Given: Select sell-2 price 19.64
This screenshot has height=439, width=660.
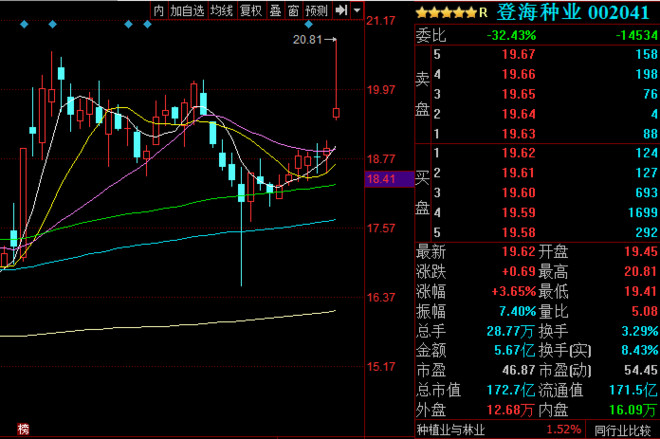Looking at the screenshot, I should point(519,114).
